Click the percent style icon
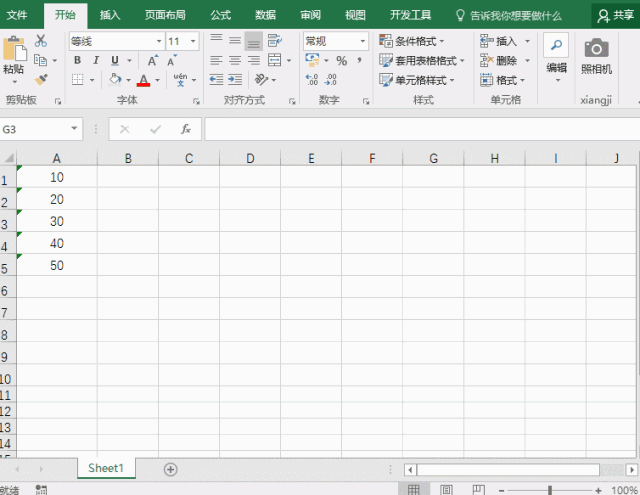640x495 pixels. (x=341, y=61)
